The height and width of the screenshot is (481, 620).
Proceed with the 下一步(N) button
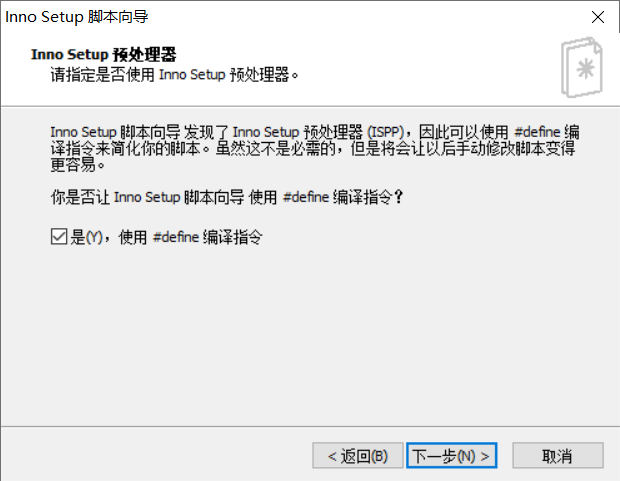452,456
